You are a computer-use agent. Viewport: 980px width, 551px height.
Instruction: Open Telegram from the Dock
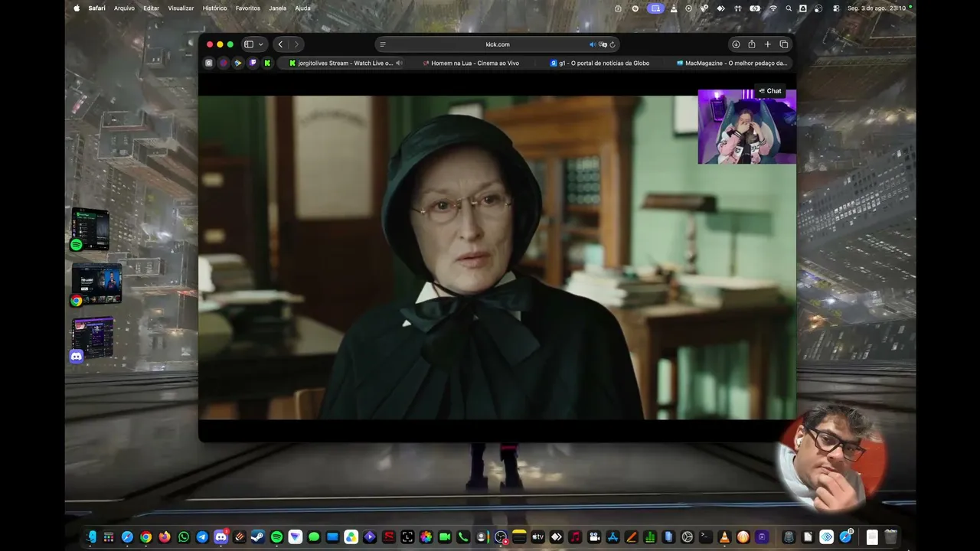coord(202,537)
